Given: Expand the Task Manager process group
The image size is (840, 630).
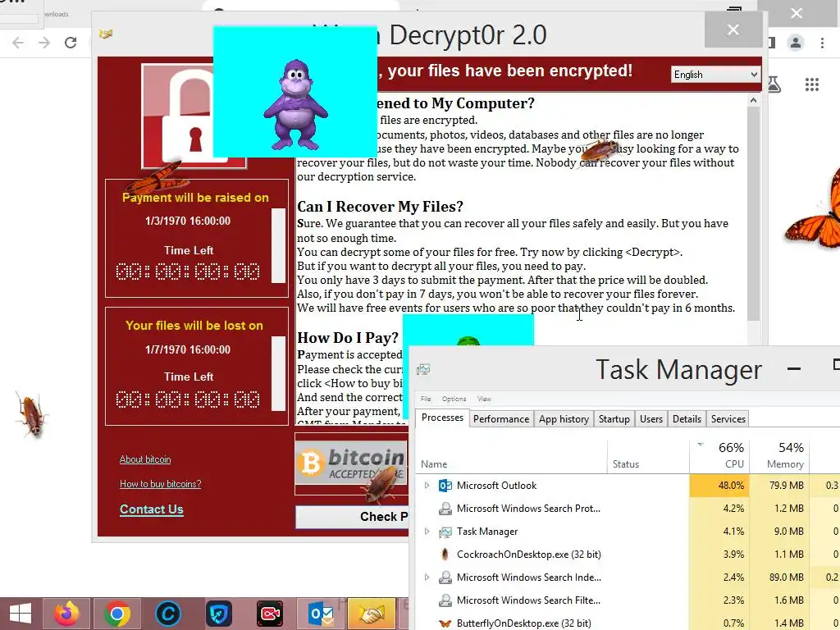Looking at the screenshot, I should click(x=427, y=532).
